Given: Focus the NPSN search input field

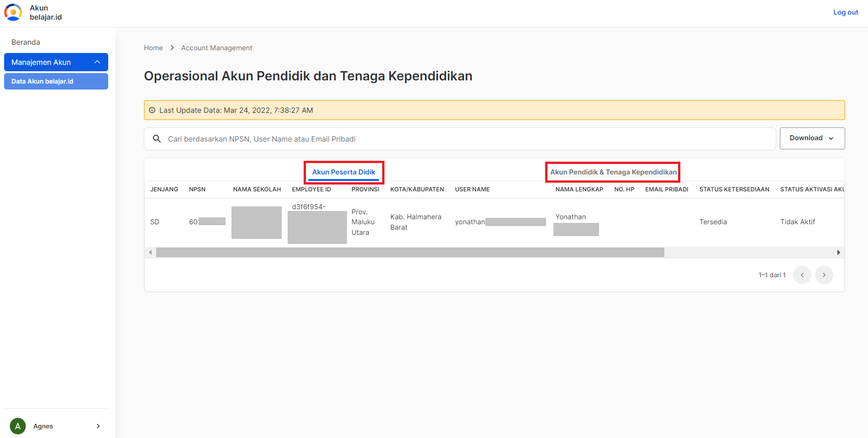Looking at the screenshot, I should 460,139.
